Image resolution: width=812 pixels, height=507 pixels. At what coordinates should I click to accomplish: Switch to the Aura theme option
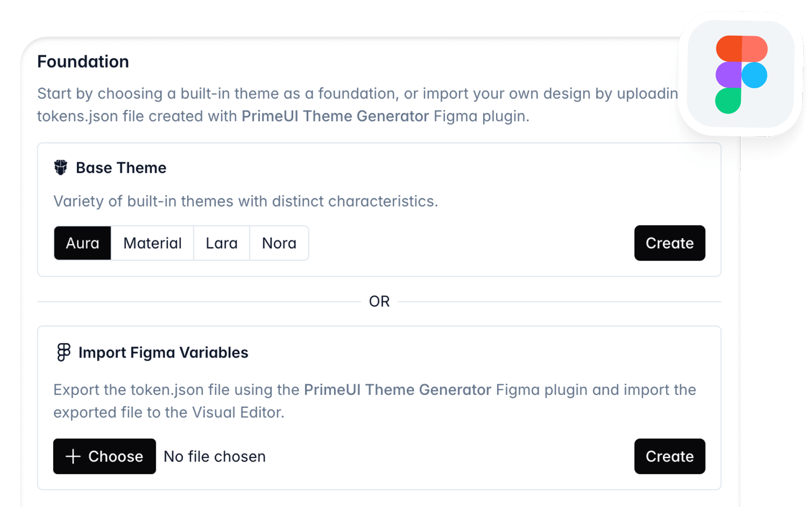click(x=82, y=243)
